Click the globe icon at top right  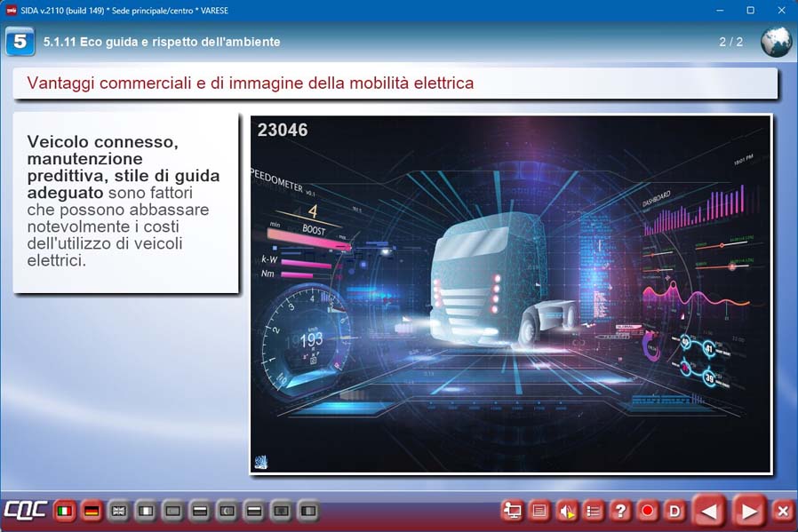coord(776,42)
